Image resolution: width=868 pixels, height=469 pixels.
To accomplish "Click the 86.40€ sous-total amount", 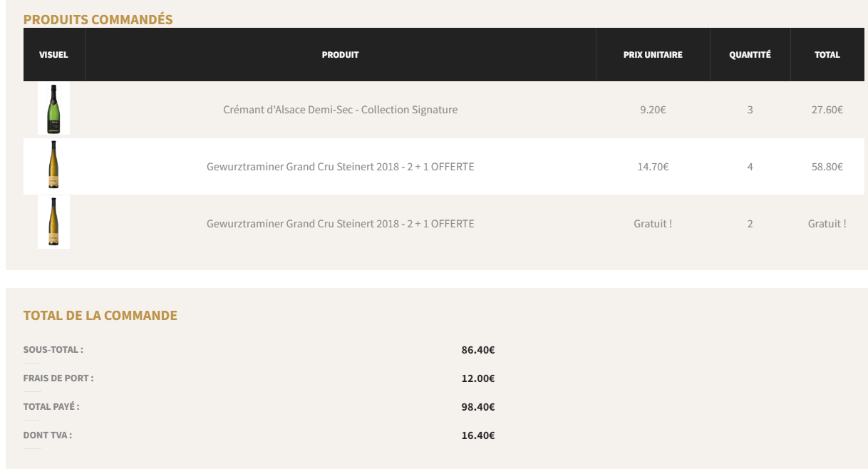I will (478, 350).
